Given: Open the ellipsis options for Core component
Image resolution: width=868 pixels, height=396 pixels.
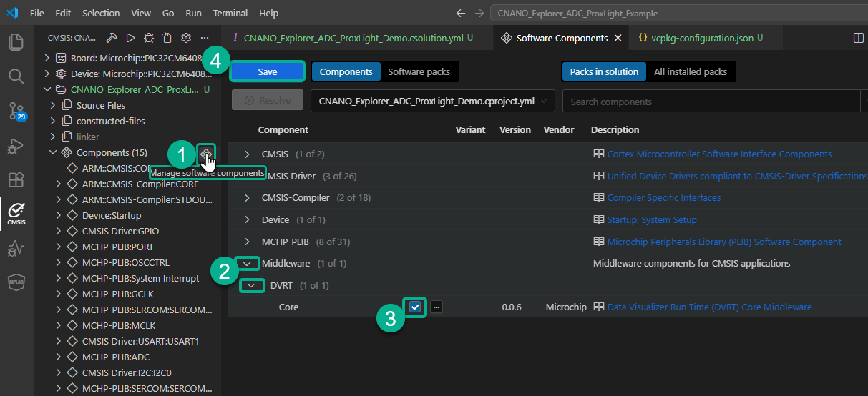Looking at the screenshot, I should (x=437, y=307).
